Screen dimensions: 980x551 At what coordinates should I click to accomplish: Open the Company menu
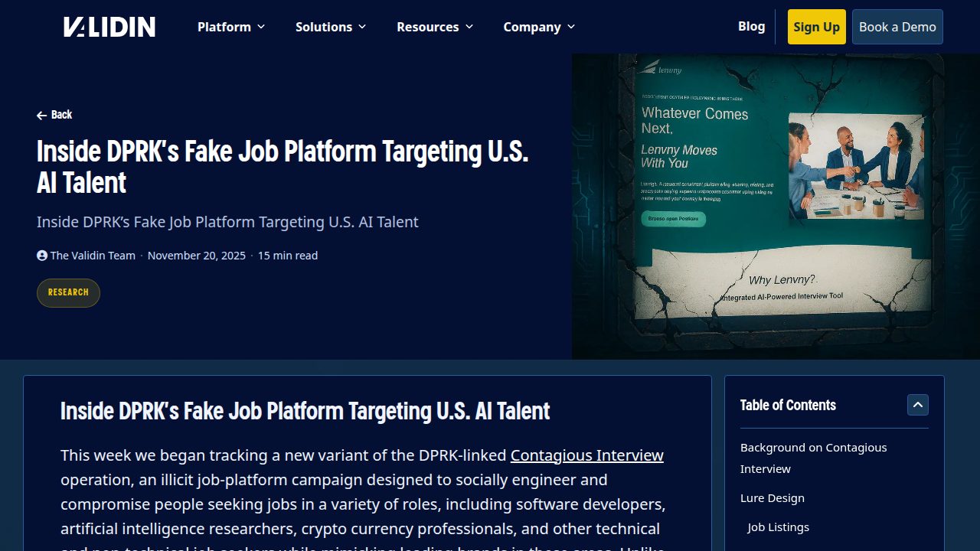[x=539, y=27]
